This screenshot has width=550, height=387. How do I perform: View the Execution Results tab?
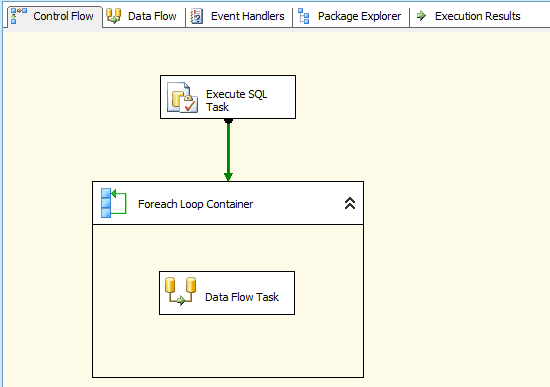469,16
